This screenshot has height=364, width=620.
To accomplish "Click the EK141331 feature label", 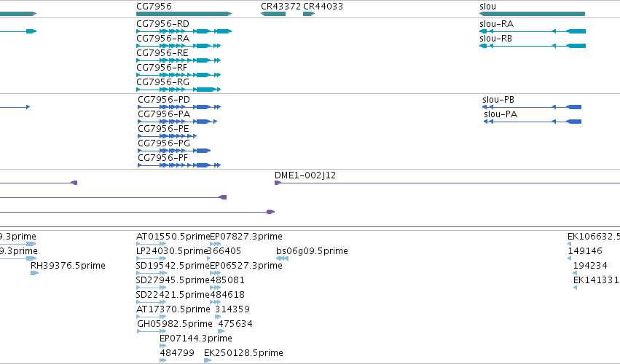I will click(x=596, y=280).
